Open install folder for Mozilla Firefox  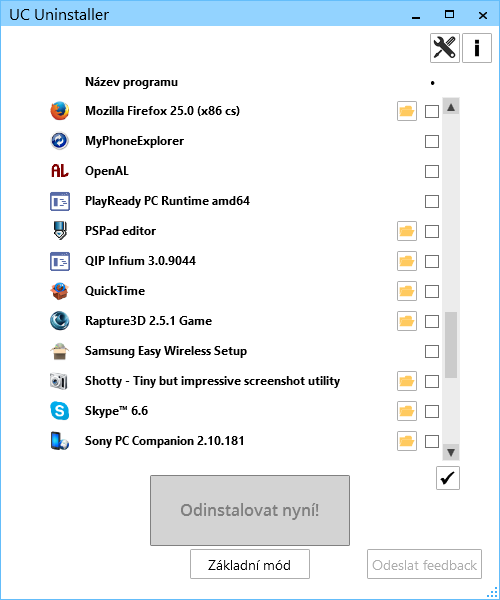tap(407, 111)
